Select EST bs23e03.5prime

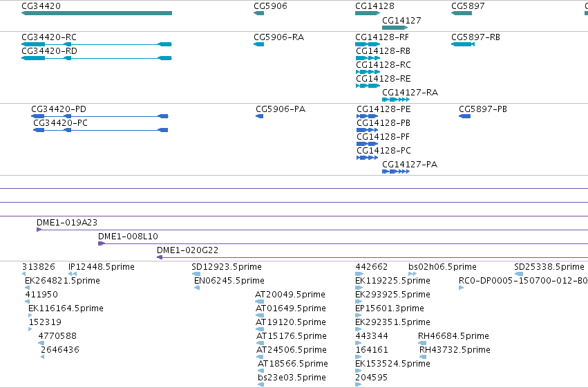(260, 385)
